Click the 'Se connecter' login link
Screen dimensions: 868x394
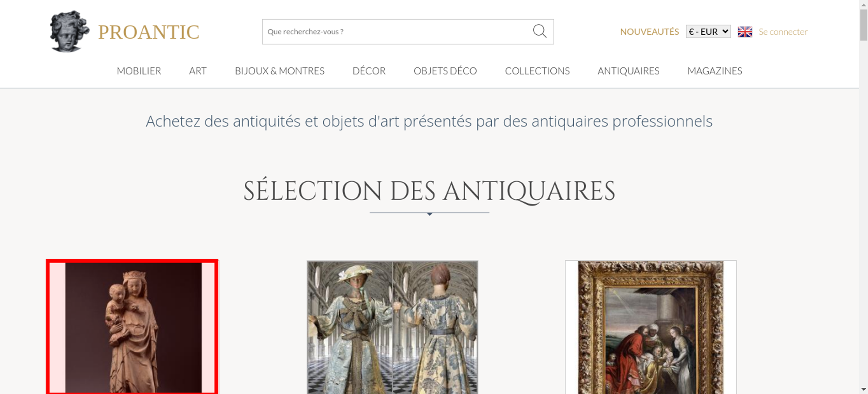coord(783,32)
